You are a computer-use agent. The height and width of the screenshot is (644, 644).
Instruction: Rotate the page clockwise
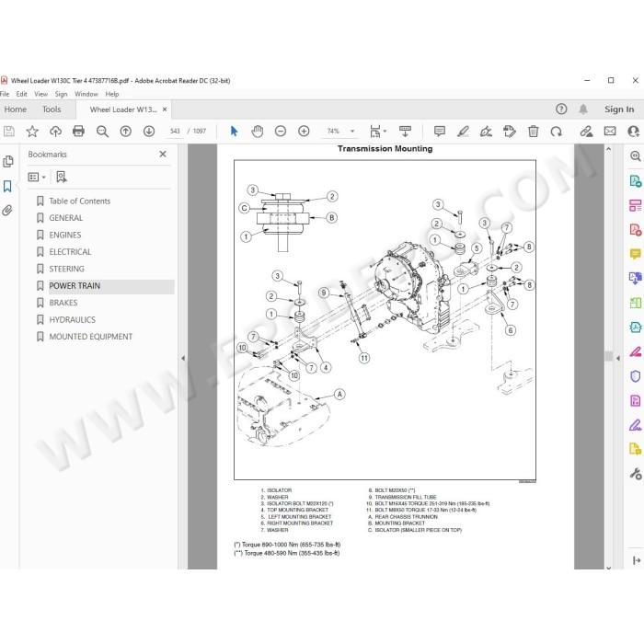click(556, 132)
